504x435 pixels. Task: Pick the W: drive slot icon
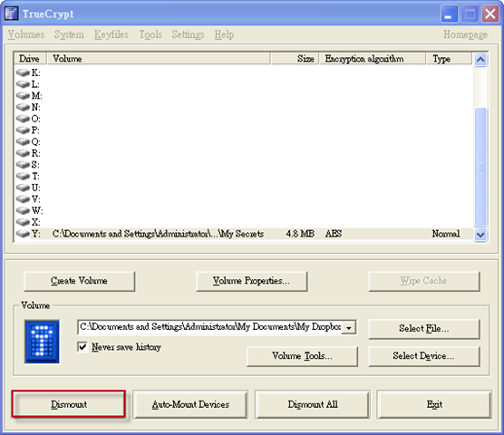click(23, 211)
